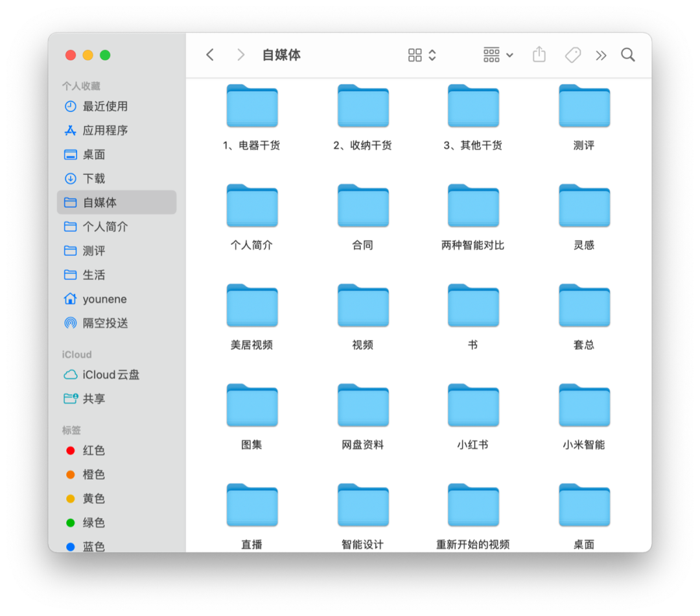The width and height of the screenshot is (700, 616).
Task: Select the 小米智能 folder icon
Action: (585, 405)
